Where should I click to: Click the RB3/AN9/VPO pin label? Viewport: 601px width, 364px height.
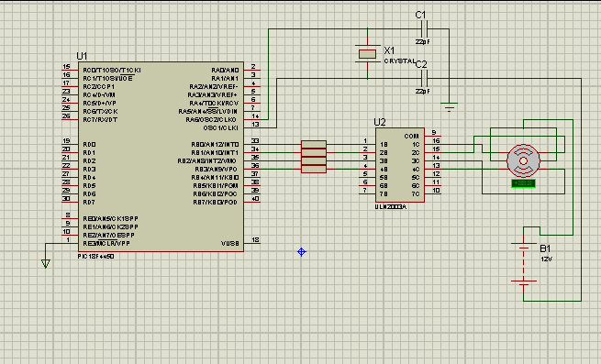pyautogui.click(x=217, y=169)
